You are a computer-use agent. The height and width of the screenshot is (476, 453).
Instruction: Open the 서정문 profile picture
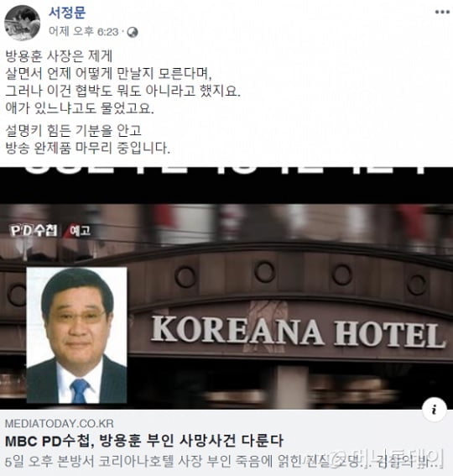[22, 23]
